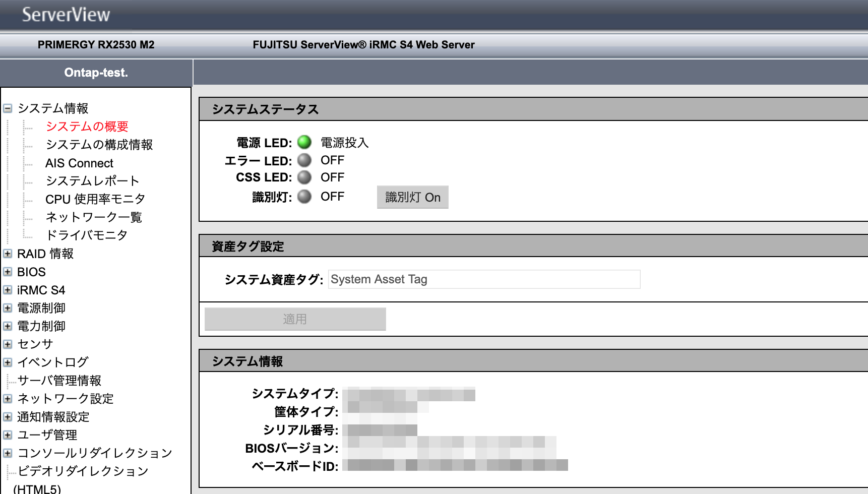Expand the センサ tree node
Viewport: 868px width, 494px height.
pyautogui.click(x=8, y=344)
